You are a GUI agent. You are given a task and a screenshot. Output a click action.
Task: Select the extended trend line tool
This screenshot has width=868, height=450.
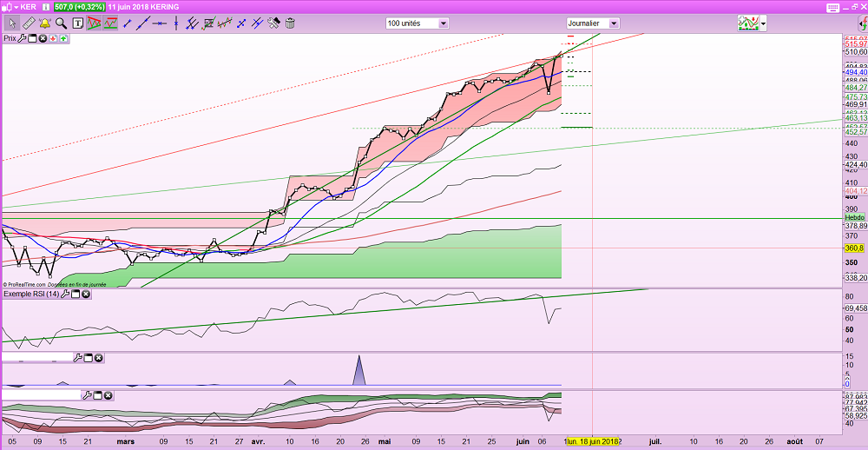pyautogui.click(x=143, y=23)
